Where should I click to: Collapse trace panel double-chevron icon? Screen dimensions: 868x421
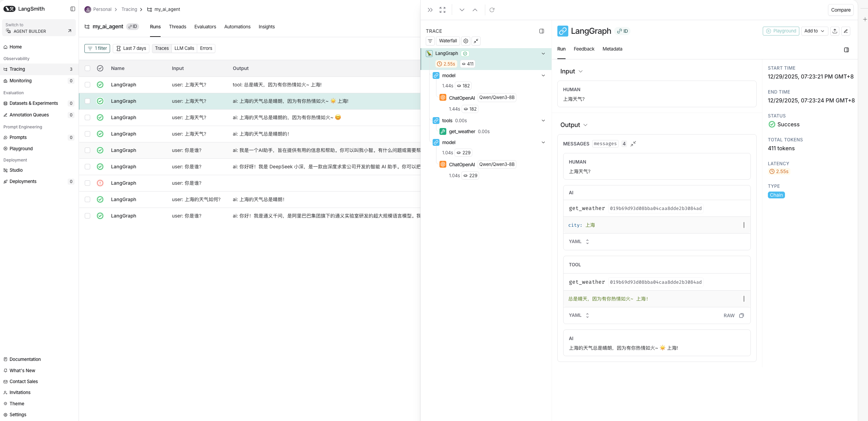(430, 10)
